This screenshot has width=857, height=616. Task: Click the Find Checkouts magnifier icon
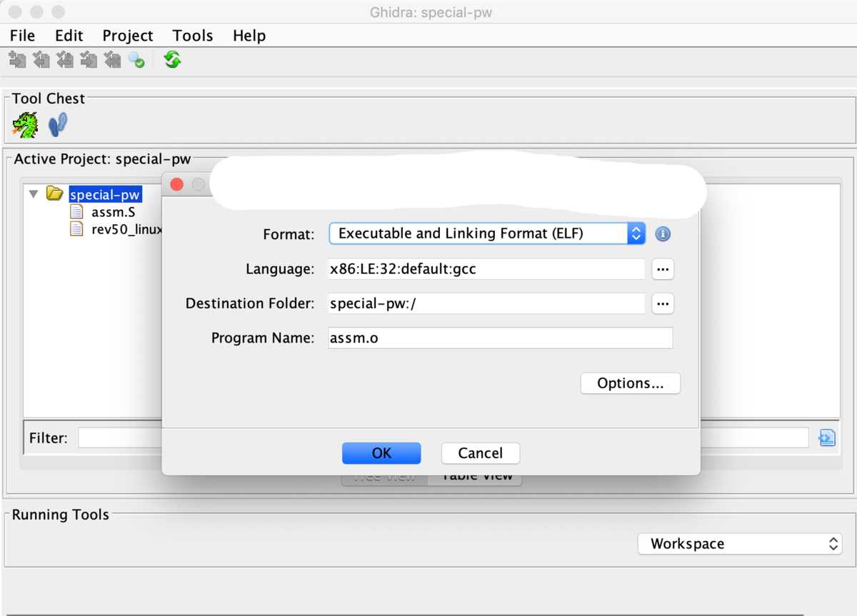(136, 60)
